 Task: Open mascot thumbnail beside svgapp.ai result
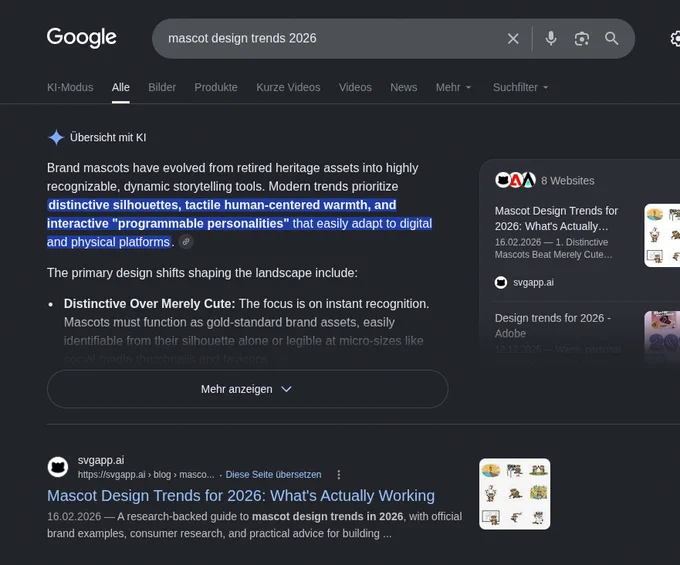point(515,494)
